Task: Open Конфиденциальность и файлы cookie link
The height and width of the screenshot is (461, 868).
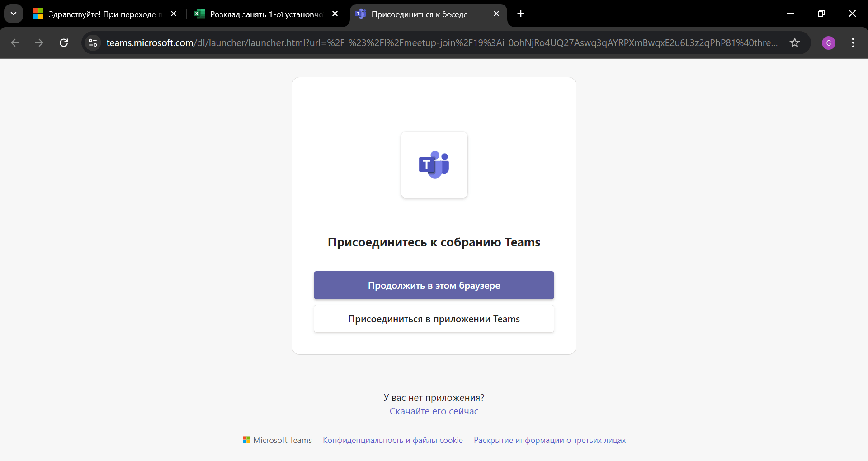Action: click(393, 440)
